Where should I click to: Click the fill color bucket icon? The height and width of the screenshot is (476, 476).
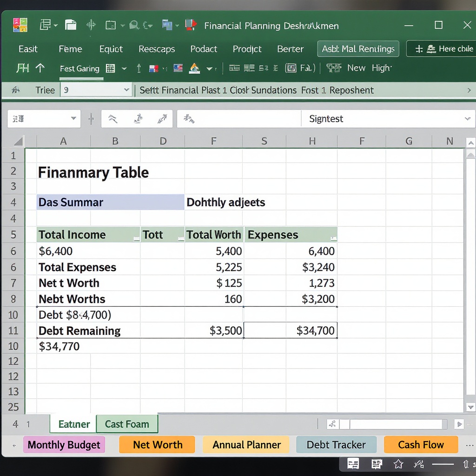pyautogui.click(x=194, y=68)
